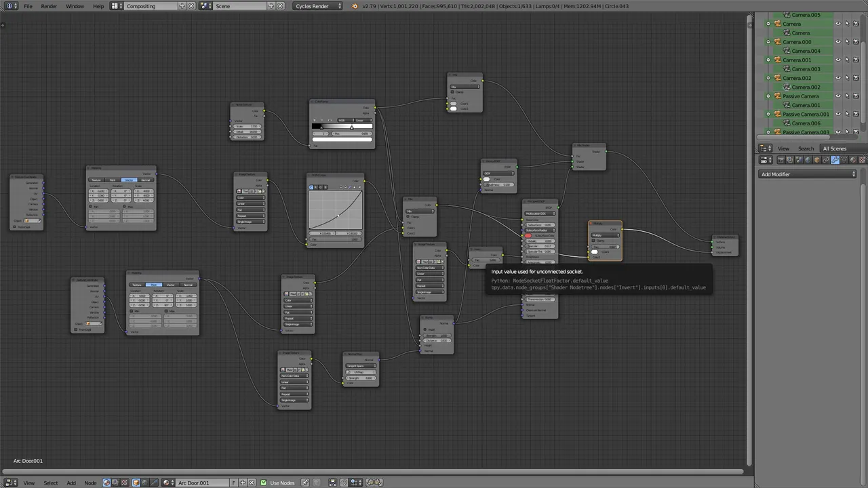Click the Compositing layout name field
The image size is (868, 488).
[151, 6]
